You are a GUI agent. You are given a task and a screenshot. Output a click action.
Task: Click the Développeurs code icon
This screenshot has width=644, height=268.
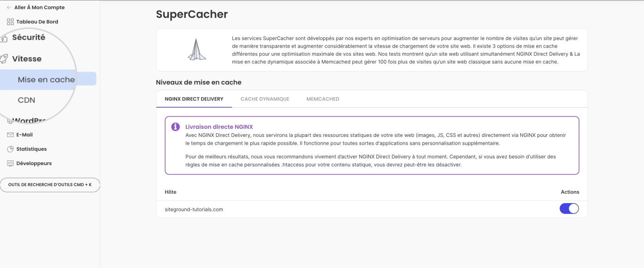tap(10, 164)
